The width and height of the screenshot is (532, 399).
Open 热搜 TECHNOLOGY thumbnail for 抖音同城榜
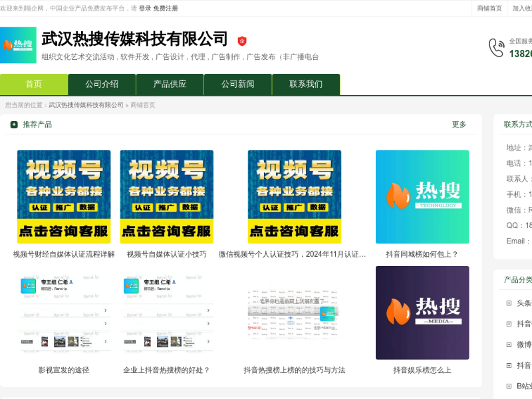(422, 197)
